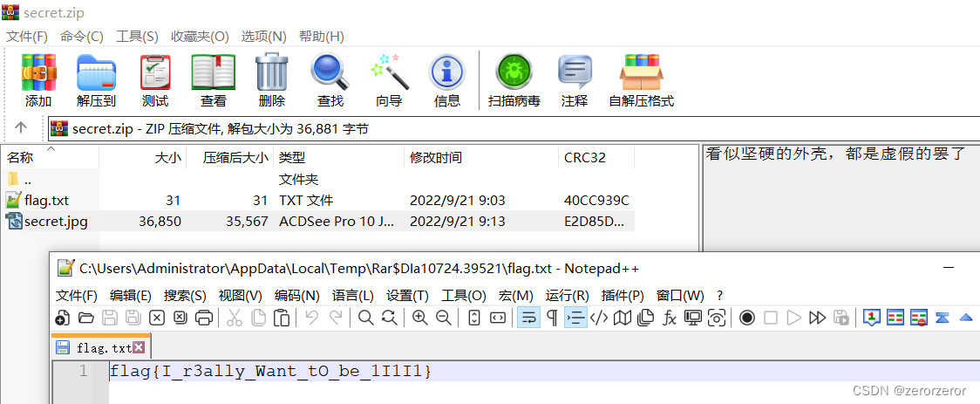The image size is (980, 404).
Task: Click the WinRAR archive path address field
Action: 514,129
